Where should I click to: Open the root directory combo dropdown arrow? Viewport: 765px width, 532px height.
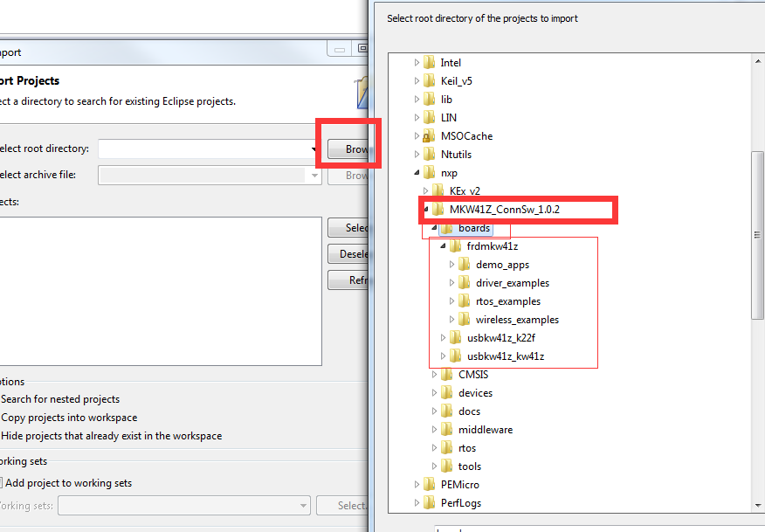[314, 149]
